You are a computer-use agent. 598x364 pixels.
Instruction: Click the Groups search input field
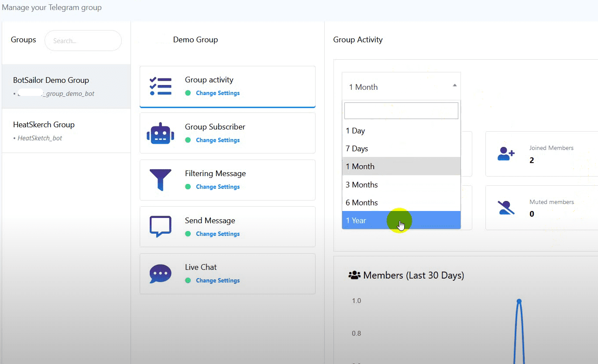(x=83, y=41)
